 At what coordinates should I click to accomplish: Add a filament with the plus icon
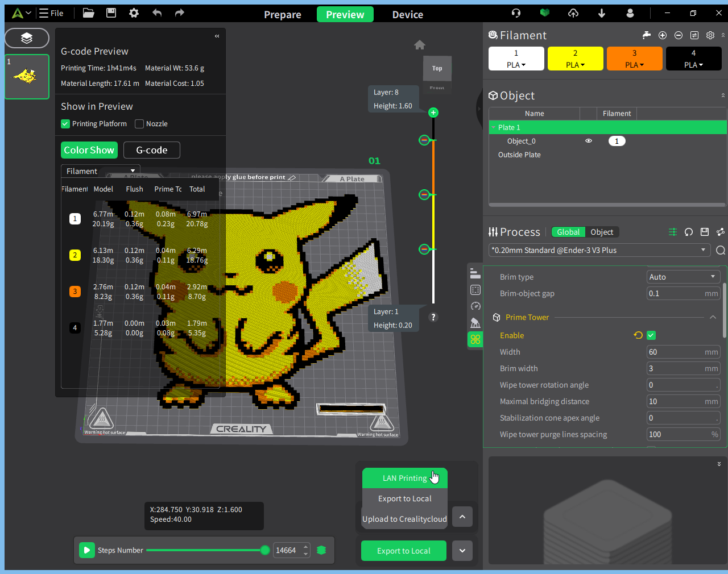click(x=663, y=35)
